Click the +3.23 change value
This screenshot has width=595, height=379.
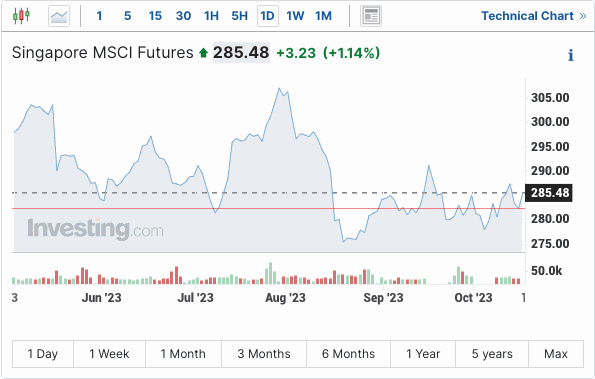click(296, 53)
